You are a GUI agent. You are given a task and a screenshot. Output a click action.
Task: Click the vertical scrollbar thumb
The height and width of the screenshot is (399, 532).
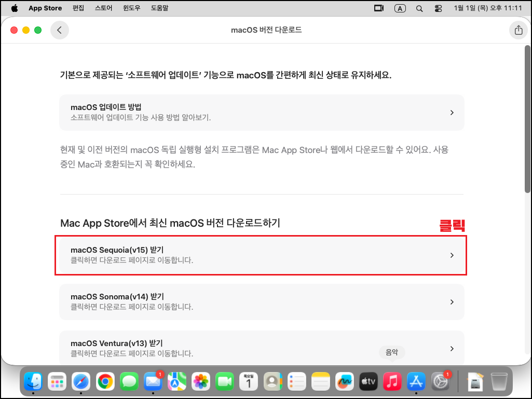(x=527, y=119)
